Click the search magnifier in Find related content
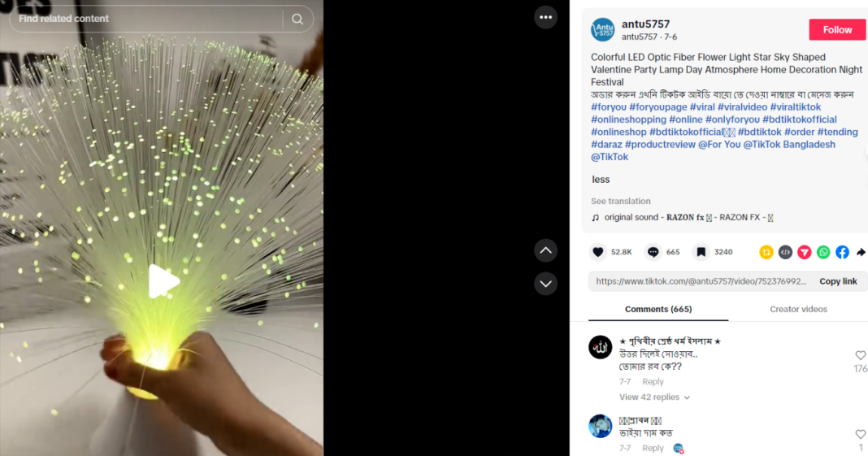The height and width of the screenshot is (456, 868). (x=297, y=19)
